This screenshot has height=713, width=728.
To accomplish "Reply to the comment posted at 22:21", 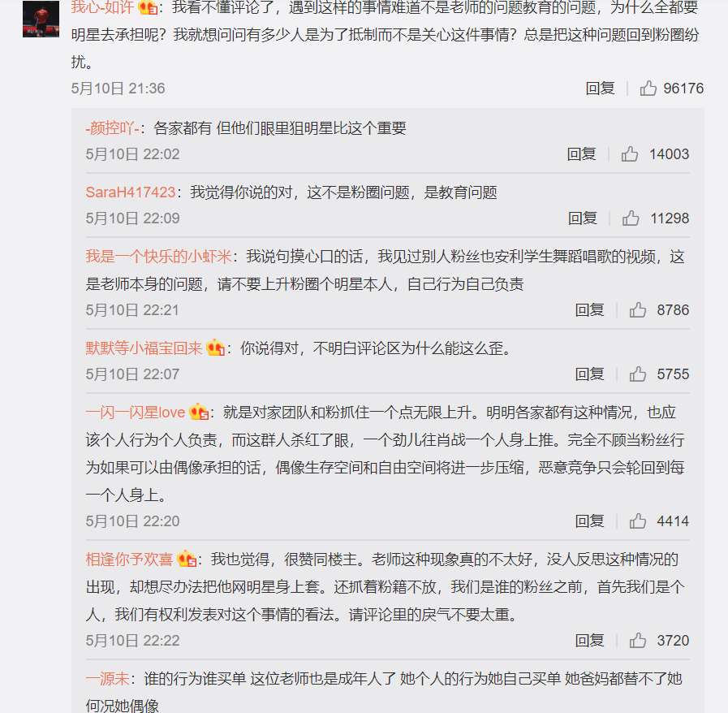I will click(589, 310).
